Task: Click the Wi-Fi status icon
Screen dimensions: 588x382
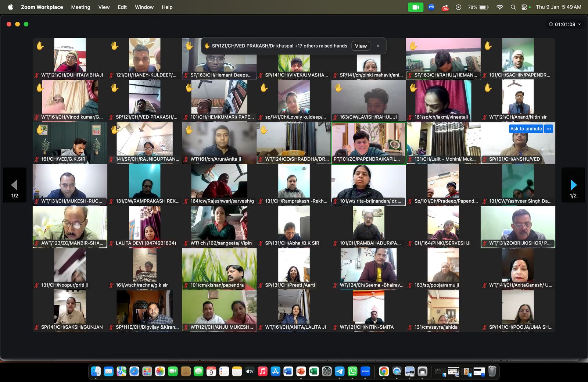Action: point(499,7)
